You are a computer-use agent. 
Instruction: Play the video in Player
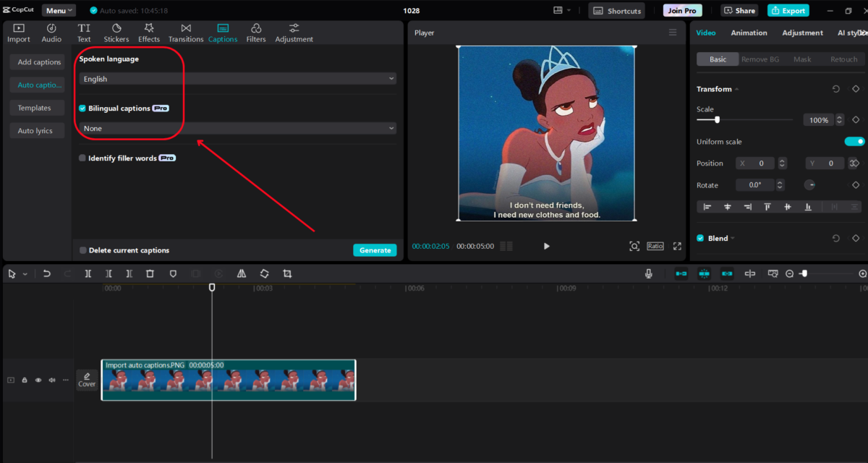pyautogui.click(x=546, y=246)
